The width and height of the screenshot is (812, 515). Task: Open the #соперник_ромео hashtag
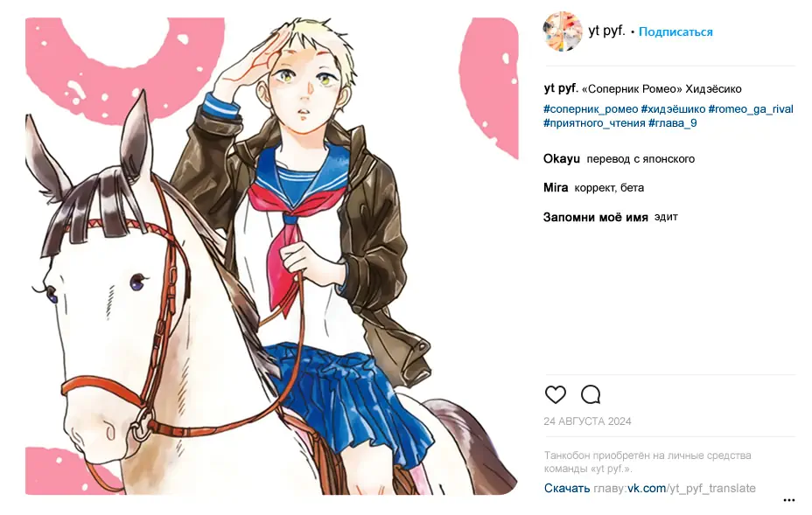tap(591, 109)
